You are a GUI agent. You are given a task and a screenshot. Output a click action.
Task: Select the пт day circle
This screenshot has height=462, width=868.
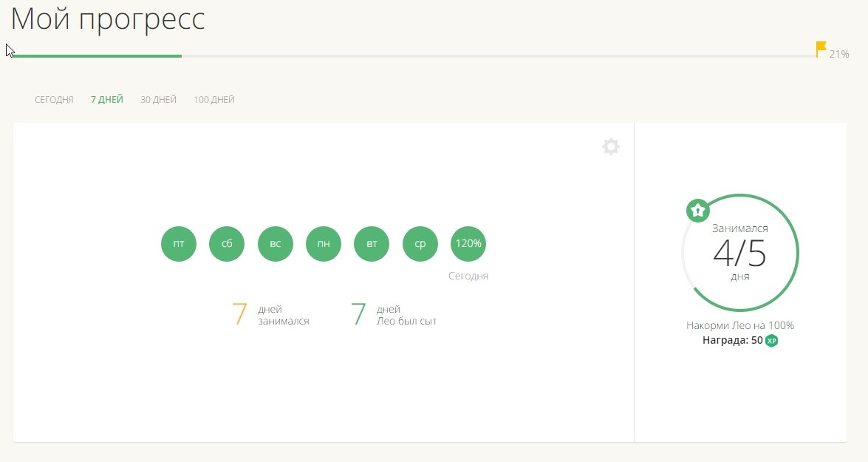click(x=179, y=244)
